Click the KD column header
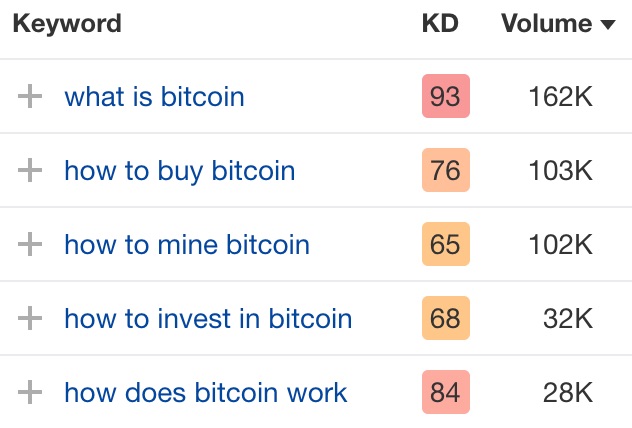The width and height of the screenshot is (632, 428). point(440,24)
